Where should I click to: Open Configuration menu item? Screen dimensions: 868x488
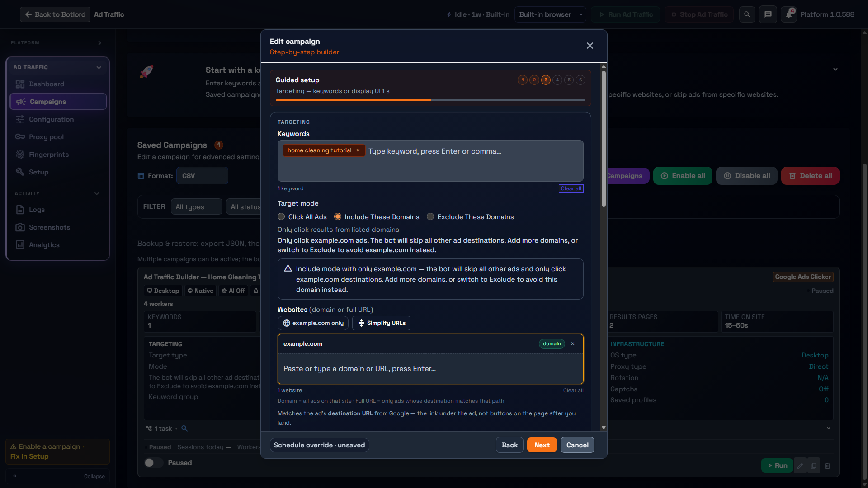pyautogui.click(x=58, y=119)
